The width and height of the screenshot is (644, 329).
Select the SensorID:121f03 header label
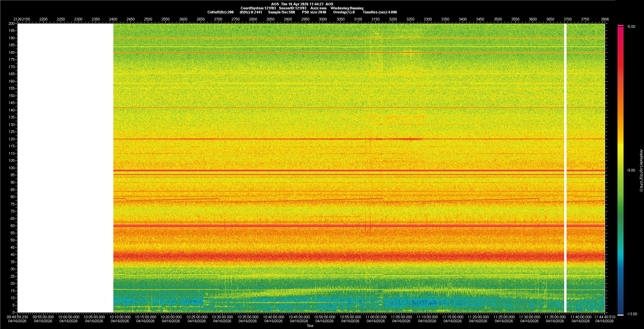[292, 8]
